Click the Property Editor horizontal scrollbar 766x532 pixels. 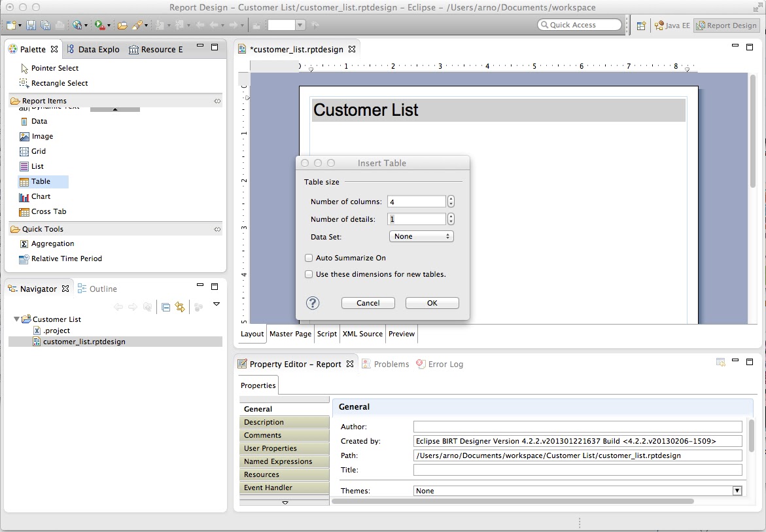(x=513, y=501)
